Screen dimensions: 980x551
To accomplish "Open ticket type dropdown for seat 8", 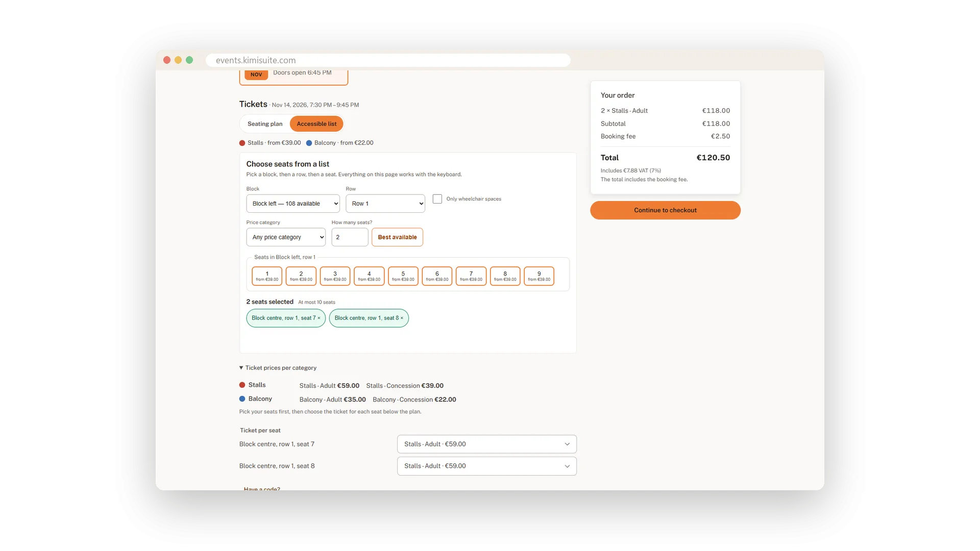I will click(487, 466).
